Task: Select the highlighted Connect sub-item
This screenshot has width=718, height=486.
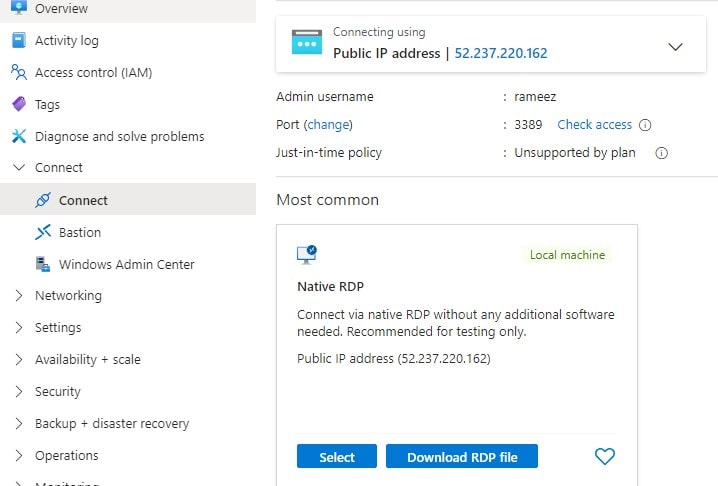Action: 128,199
